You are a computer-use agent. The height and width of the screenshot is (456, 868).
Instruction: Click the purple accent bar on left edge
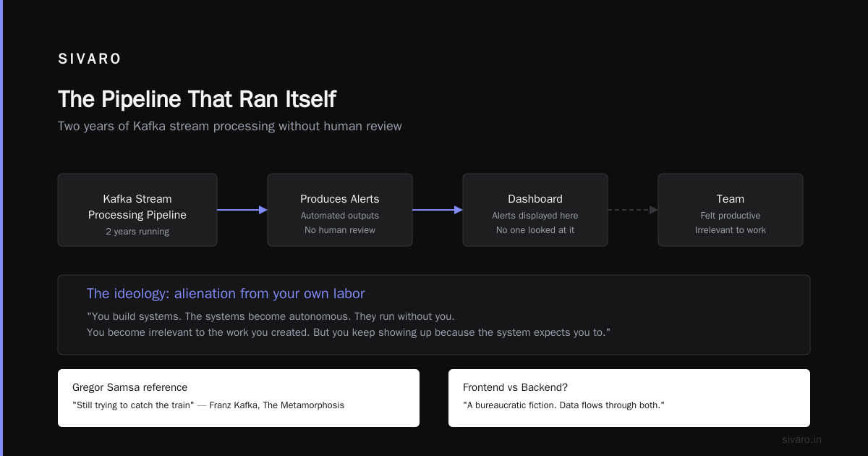pyautogui.click(x=1, y=228)
